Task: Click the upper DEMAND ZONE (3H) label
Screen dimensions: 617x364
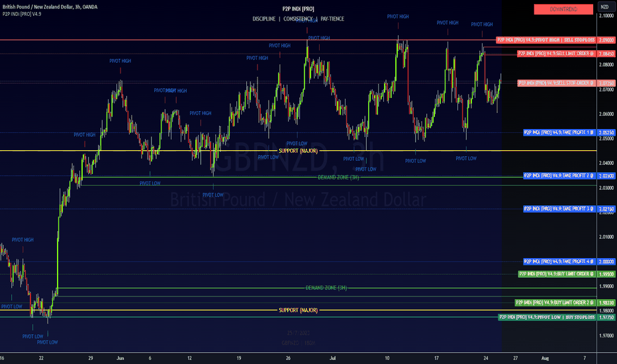Action: (338, 177)
